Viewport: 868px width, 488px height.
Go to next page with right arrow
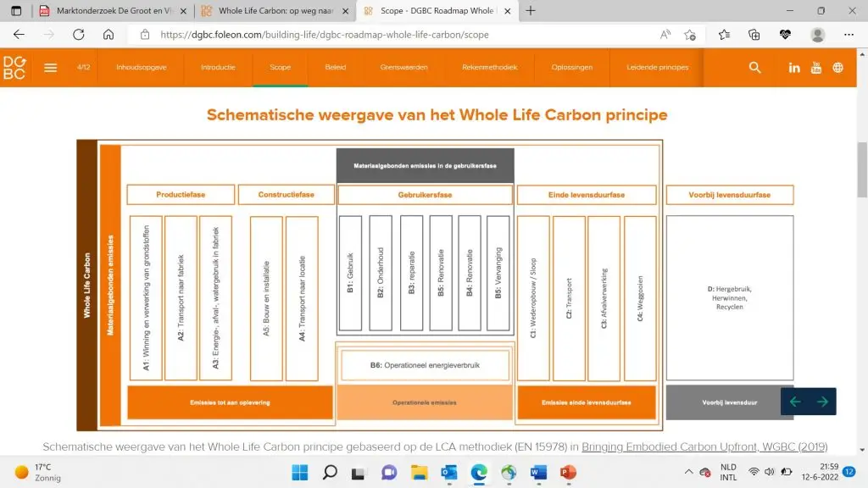pos(822,402)
